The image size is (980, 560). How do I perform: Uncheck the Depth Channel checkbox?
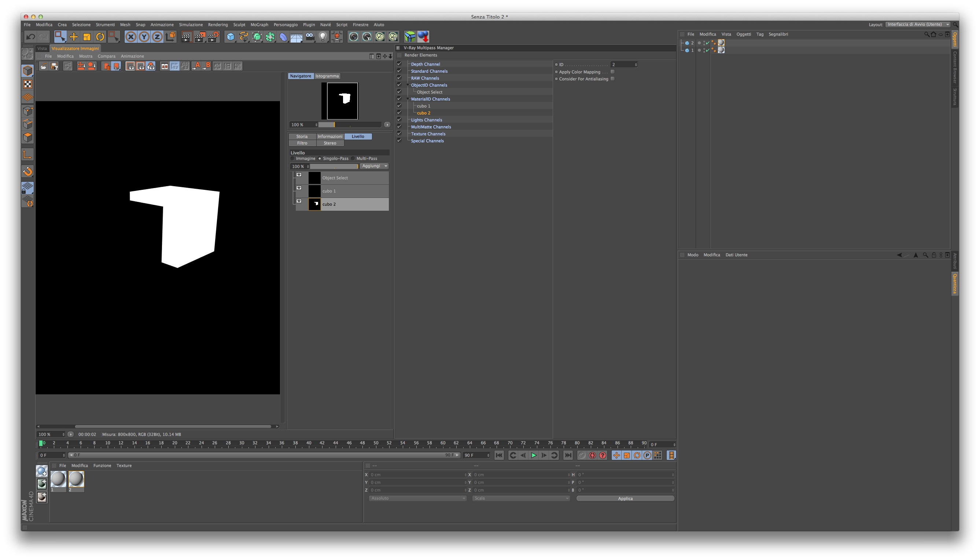coord(399,64)
